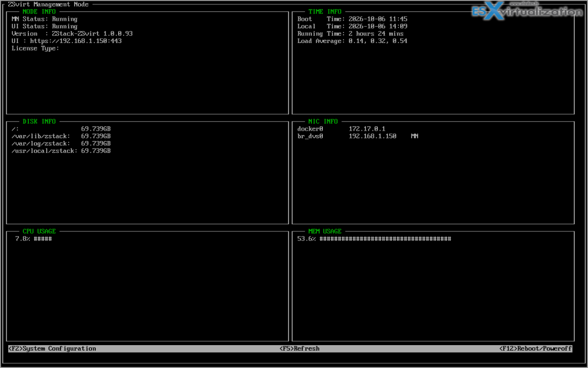Select the F12 Reboot/Poweroff option
This screenshot has width=588, height=368.
click(535, 348)
